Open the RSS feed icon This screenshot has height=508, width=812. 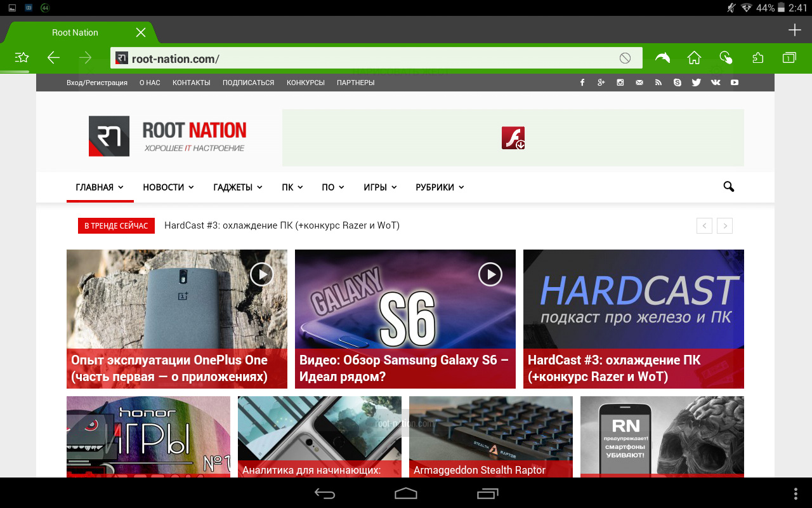[658, 83]
